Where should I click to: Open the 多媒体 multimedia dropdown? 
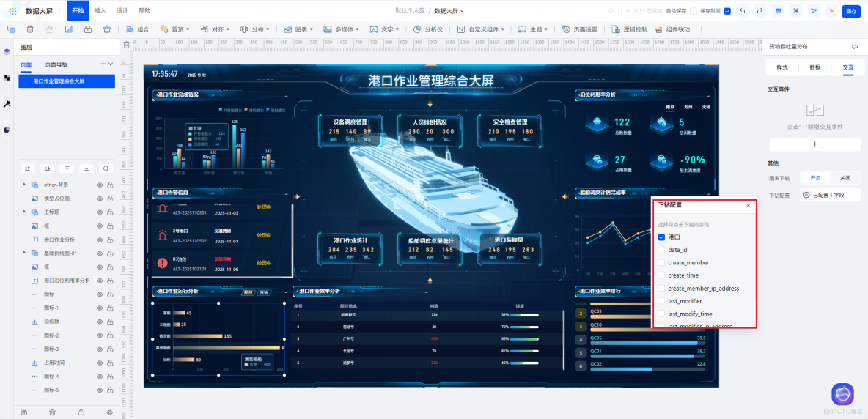point(341,29)
